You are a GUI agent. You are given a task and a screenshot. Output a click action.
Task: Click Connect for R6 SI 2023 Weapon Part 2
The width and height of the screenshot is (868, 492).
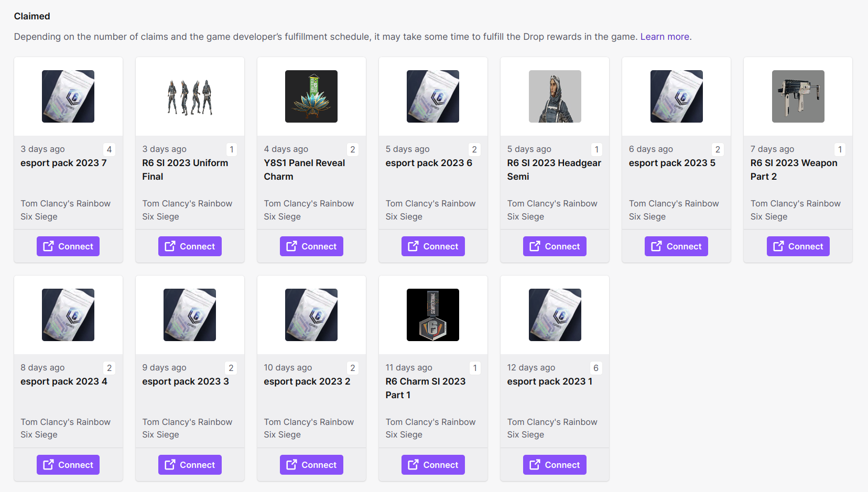798,246
